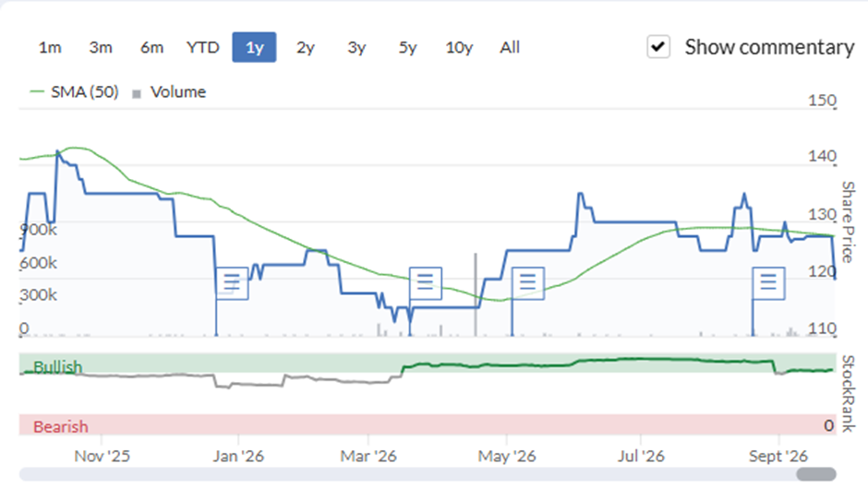The width and height of the screenshot is (868, 488).
Task: Click the 600k volume axis value
Action: click(38, 262)
